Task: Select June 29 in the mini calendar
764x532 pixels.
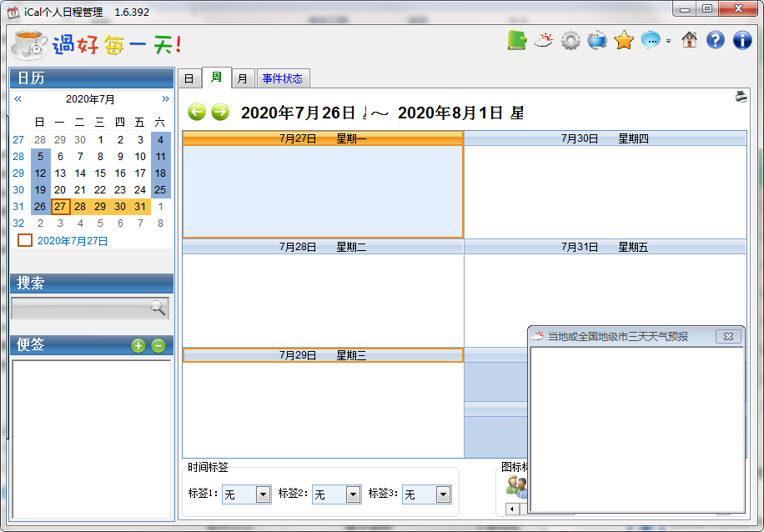Action: tap(60, 140)
